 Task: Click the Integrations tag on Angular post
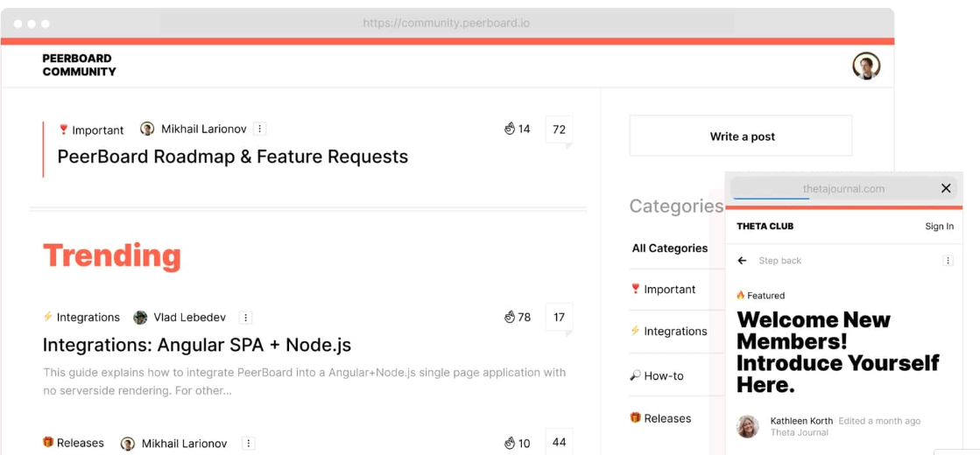point(81,317)
